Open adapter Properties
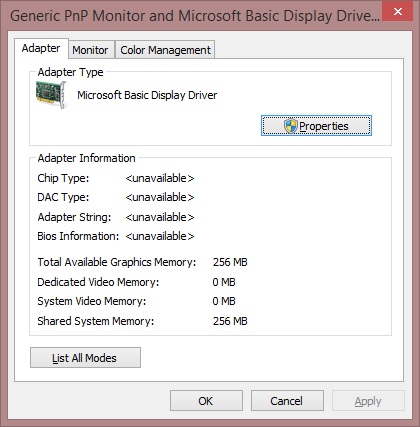The image size is (420, 427). click(x=316, y=126)
